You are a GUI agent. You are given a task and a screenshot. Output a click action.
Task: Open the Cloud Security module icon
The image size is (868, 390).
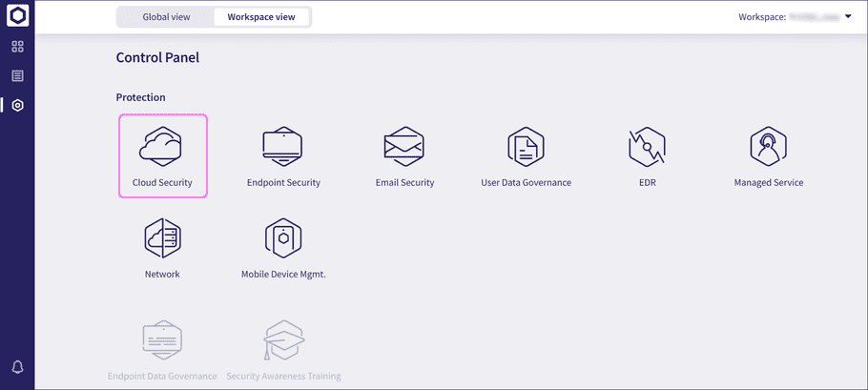tap(160, 146)
